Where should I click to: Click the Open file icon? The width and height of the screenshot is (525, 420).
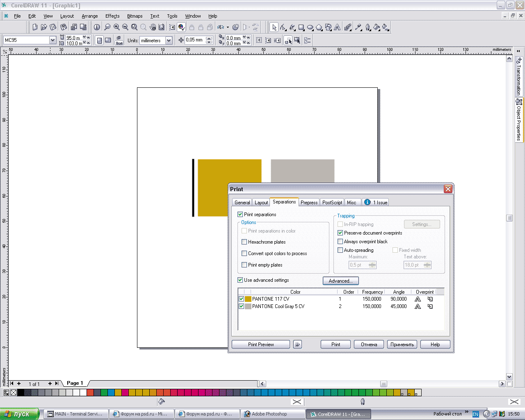pyautogui.click(x=43, y=27)
